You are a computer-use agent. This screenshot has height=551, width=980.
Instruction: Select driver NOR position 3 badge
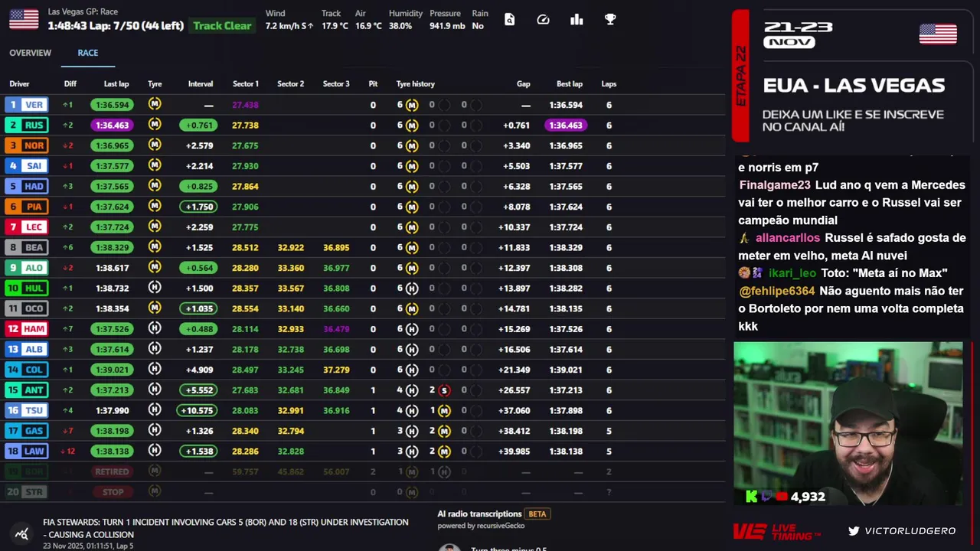pos(26,145)
